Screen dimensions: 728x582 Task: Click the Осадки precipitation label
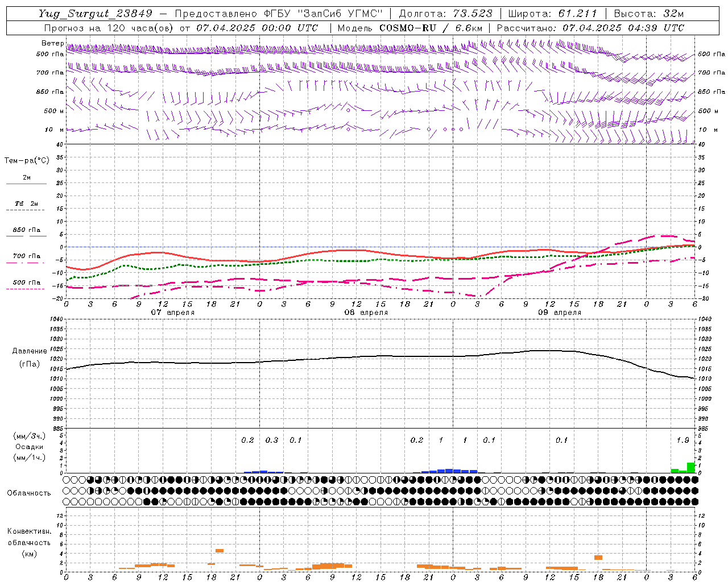30,447
